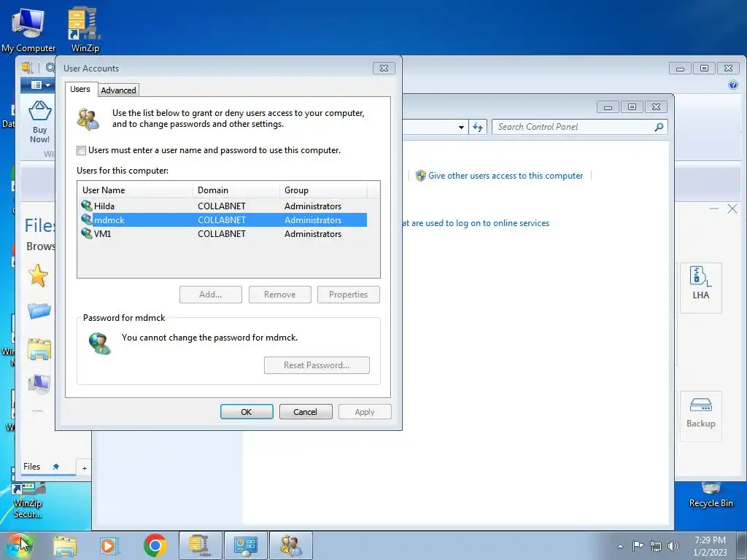Show hidden tray icons arrow
The height and width of the screenshot is (560, 747).
pyautogui.click(x=620, y=546)
